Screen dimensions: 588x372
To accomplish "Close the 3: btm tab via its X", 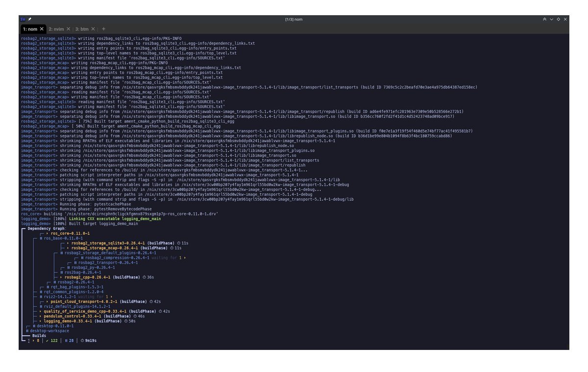I will (x=93, y=29).
